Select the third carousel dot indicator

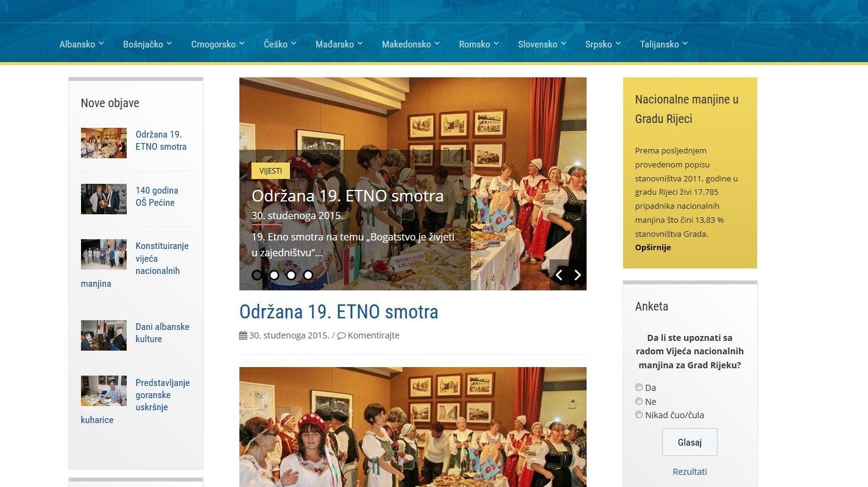pos(291,275)
